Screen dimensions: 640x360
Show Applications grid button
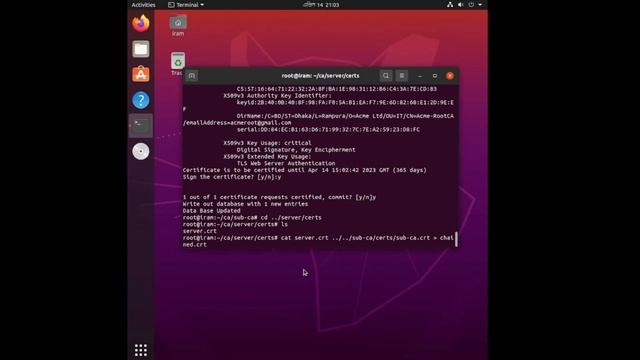coord(141,350)
